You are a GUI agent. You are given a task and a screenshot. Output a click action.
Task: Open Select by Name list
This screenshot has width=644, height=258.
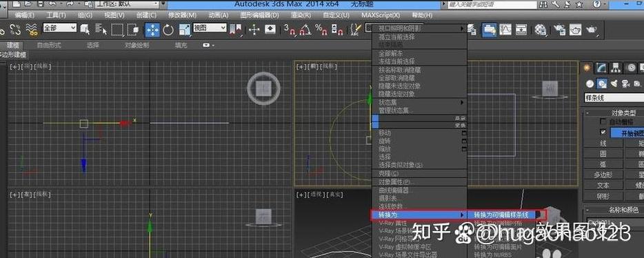click(101, 29)
